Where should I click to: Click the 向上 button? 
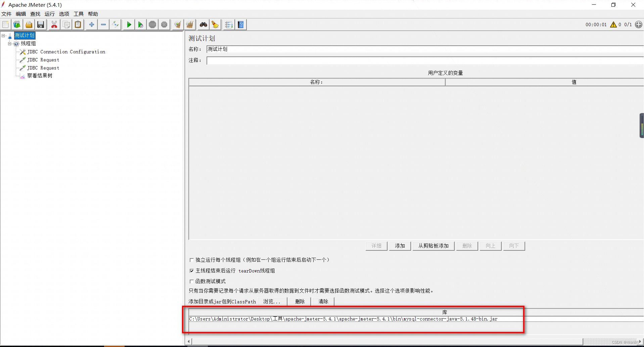[491, 246]
